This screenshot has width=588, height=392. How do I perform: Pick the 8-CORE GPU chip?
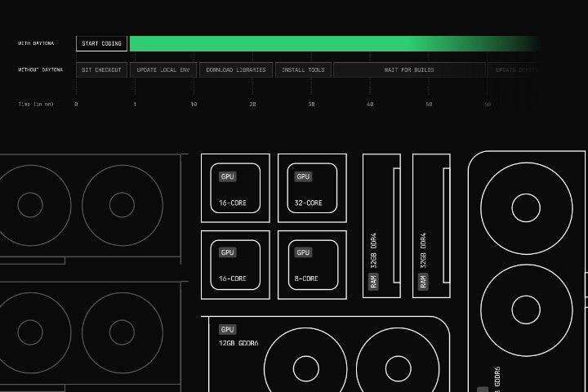tap(308, 263)
